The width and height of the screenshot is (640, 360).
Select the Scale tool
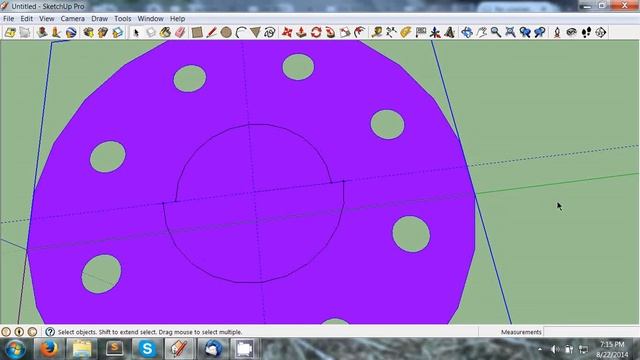click(x=345, y=32)
